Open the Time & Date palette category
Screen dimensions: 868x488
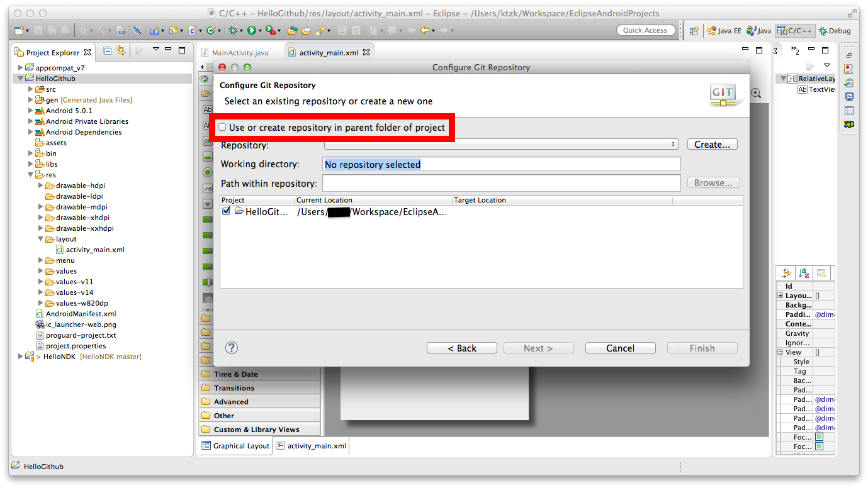click(x=259, y=374)
